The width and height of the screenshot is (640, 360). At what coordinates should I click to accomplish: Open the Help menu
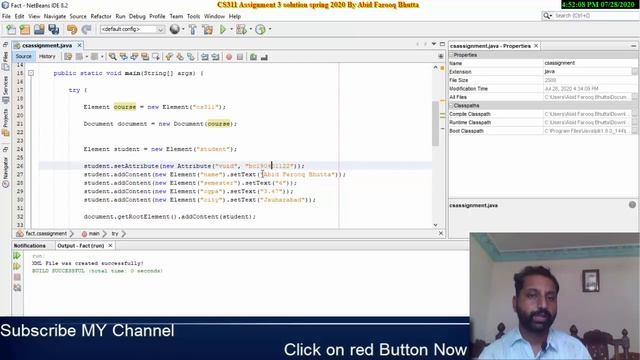coord(235,16)
